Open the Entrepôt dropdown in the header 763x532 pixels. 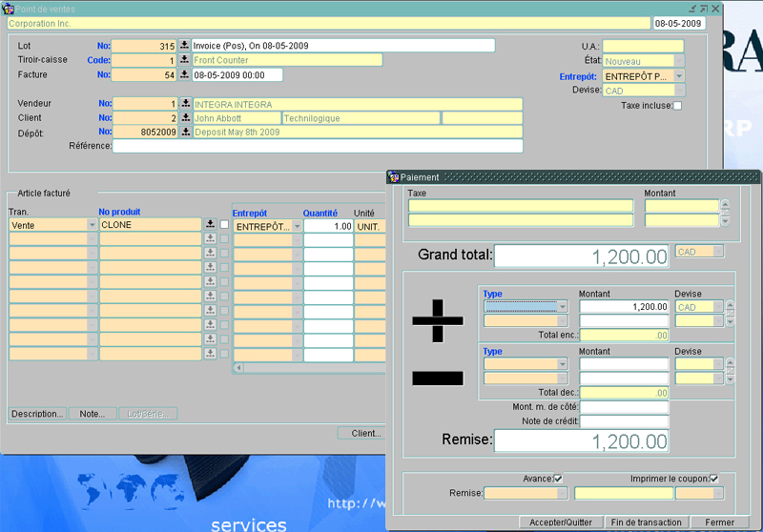[678, 76]
